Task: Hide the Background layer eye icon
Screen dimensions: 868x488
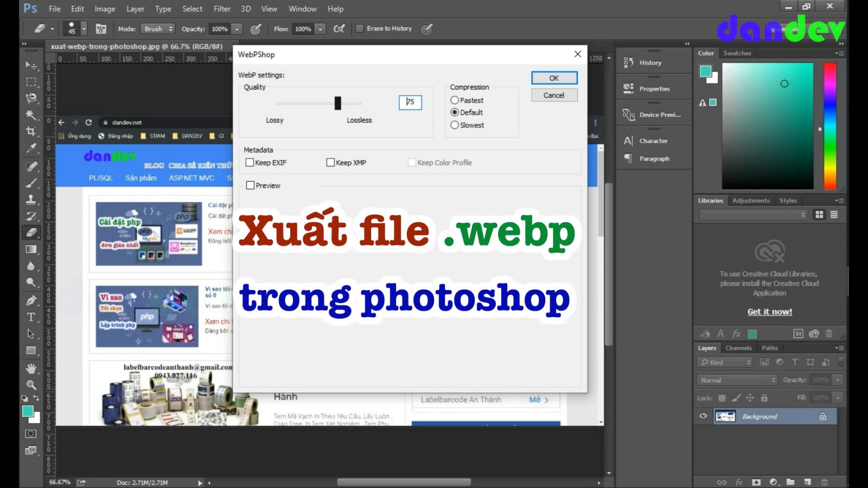Action: click(x=703, y=416)
